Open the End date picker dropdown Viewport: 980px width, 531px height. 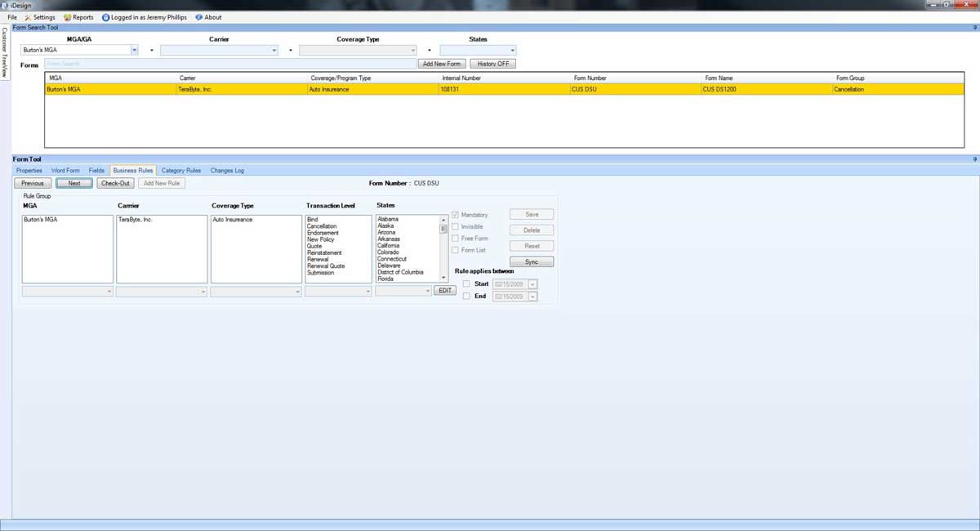(x=533, y=297)
